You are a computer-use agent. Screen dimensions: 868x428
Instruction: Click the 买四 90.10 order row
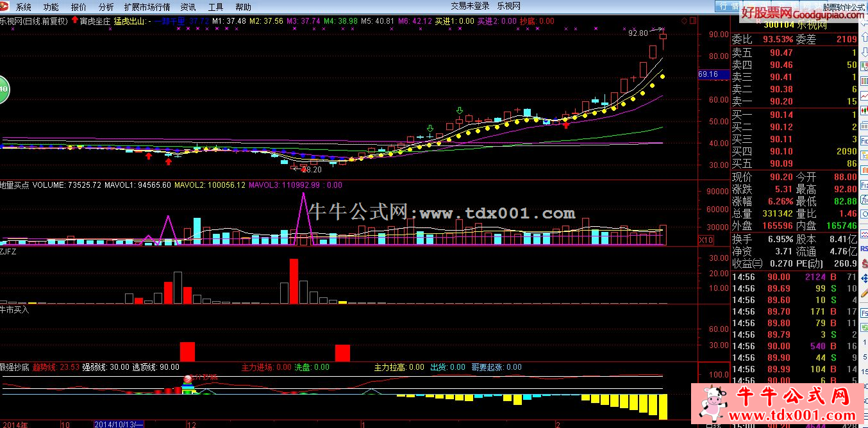pos(794,152)
